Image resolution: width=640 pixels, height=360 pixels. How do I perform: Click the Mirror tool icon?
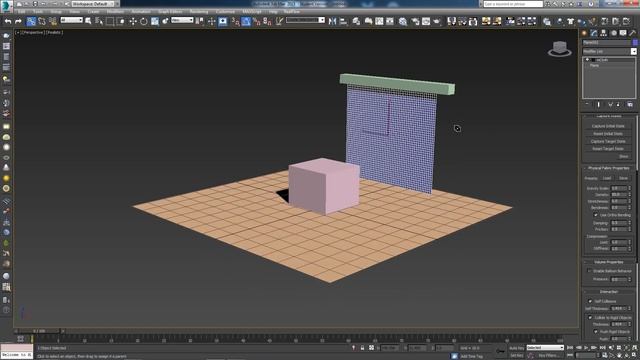coord(332,21)
